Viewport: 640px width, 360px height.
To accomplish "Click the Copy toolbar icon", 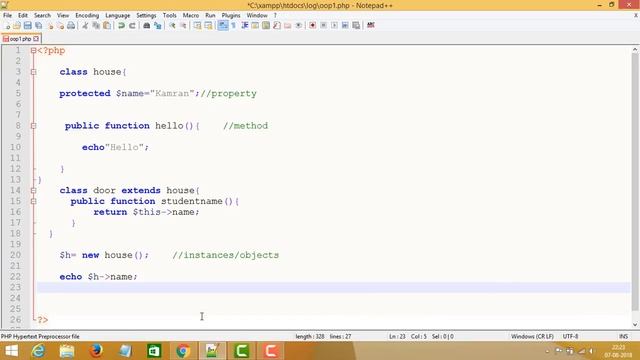I will tap(96, 26).
